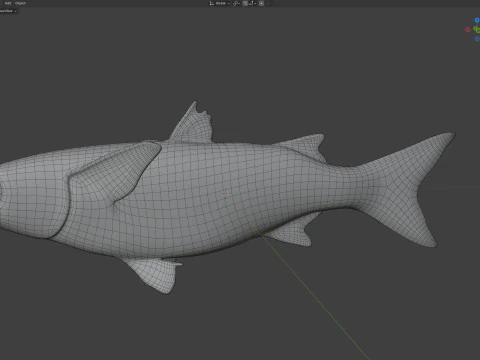The width and height of the screenshot is (480, 360).
Task: Toggle the snap magnet icon
Action: 245,3
